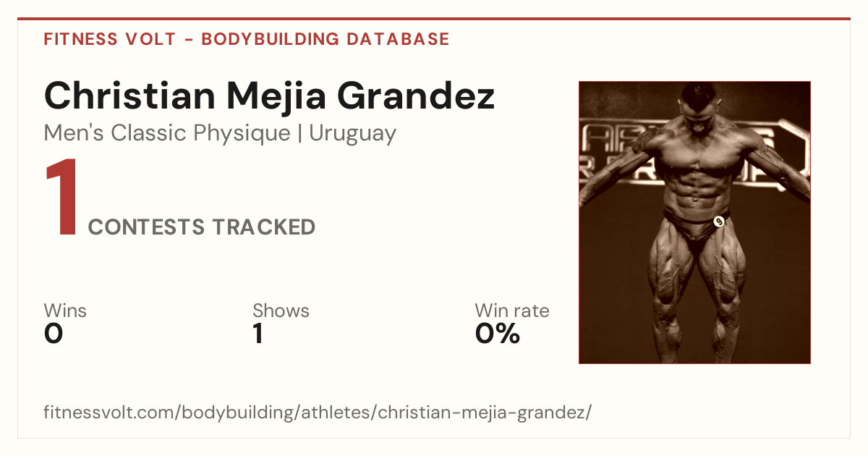Click the 0% win rate value
This screenshot has width=868, height=456.
point(498,334)
